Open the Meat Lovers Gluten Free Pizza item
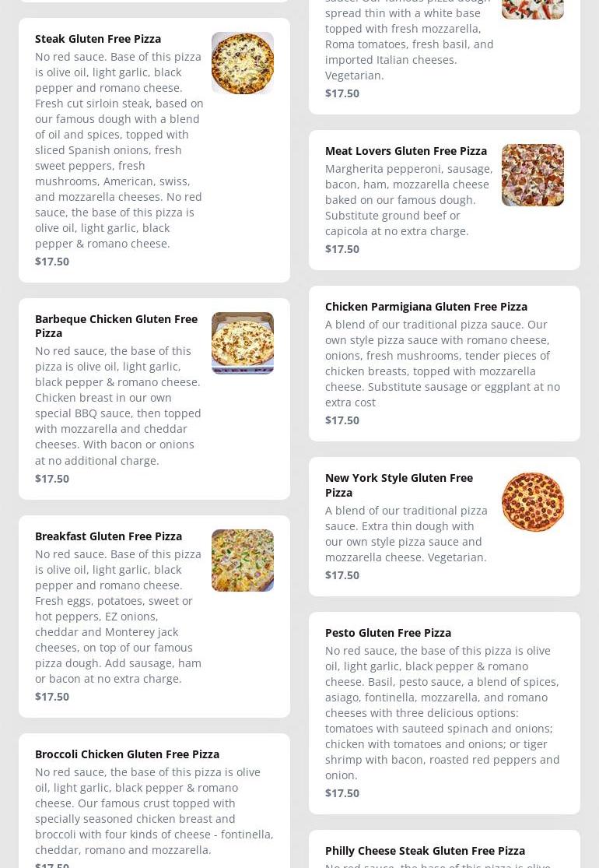This screenshot has height=868, width=599. [x=444, y=200]
